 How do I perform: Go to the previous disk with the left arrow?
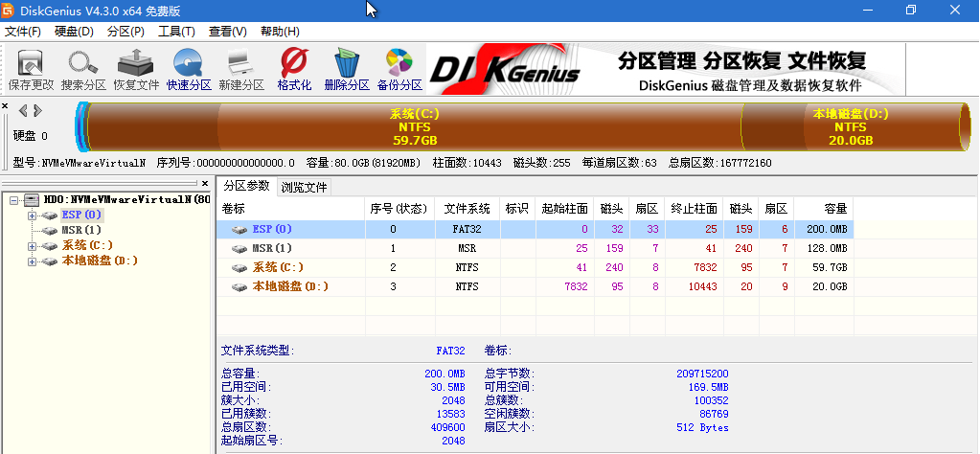(23, 111)
